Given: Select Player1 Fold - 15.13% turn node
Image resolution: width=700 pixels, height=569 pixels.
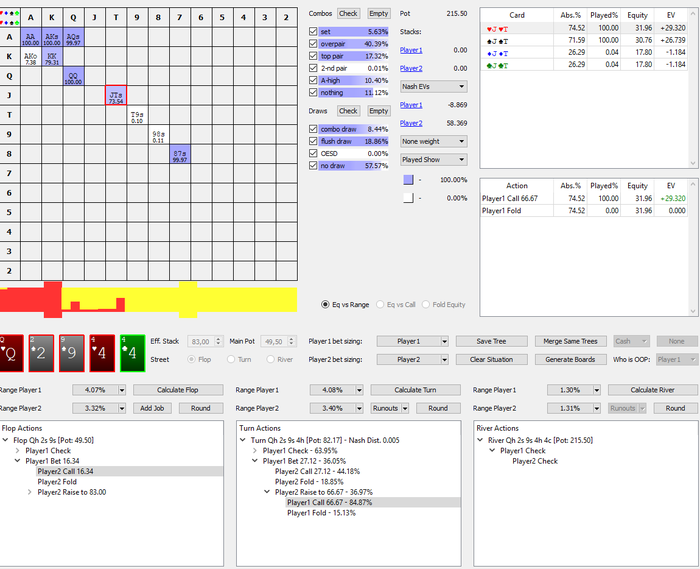Looking at the screenshot, I should (x=321, y=513).
